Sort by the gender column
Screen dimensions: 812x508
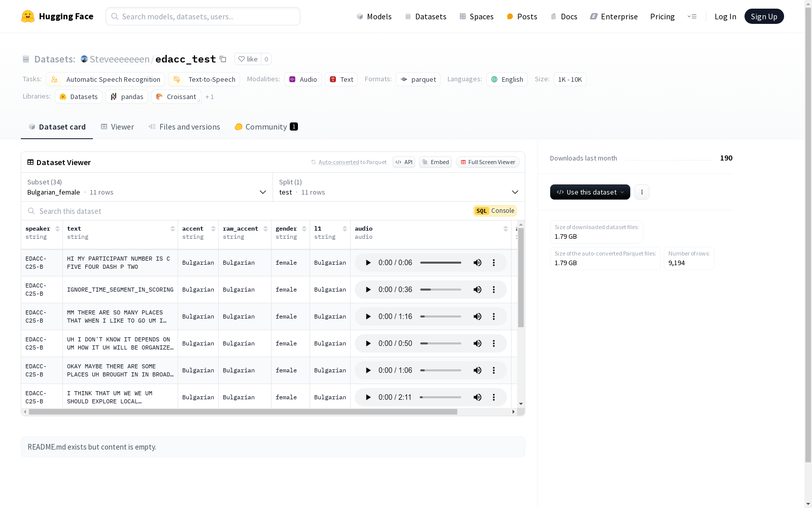click(x=304, y=229)
